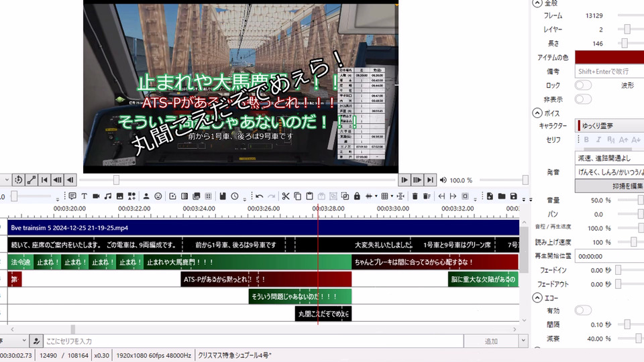Select the そういう問題じゃないのだ clip
The height and width of the screenshot is (362, 644).
pyautogui.click(x=300, y=296)
